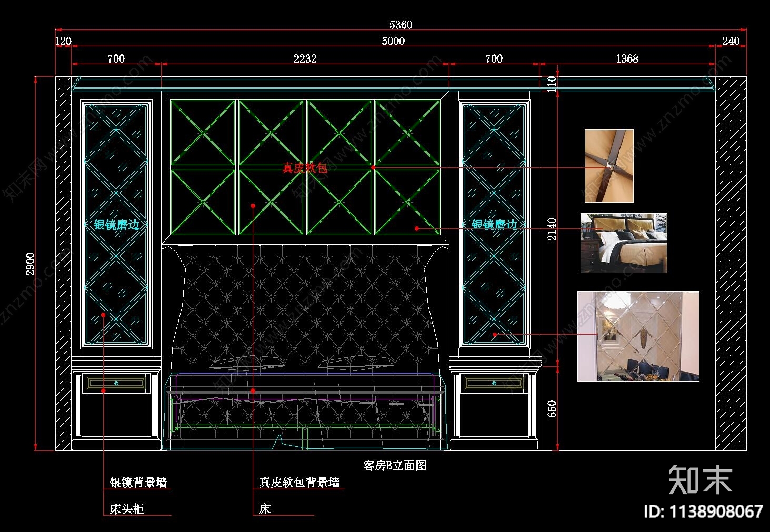This screenshot has width=770, height=532.
Task: Pick the 120 wall thickness dimension
Action: tap(63, 41)
